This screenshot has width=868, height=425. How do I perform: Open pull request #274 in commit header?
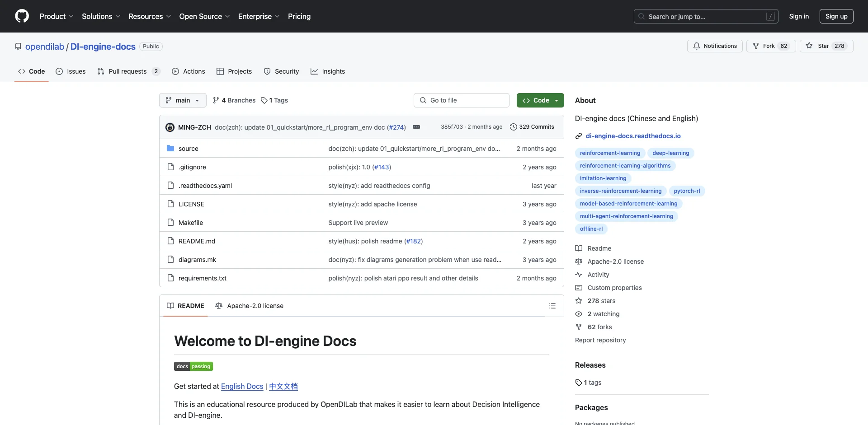396,127
